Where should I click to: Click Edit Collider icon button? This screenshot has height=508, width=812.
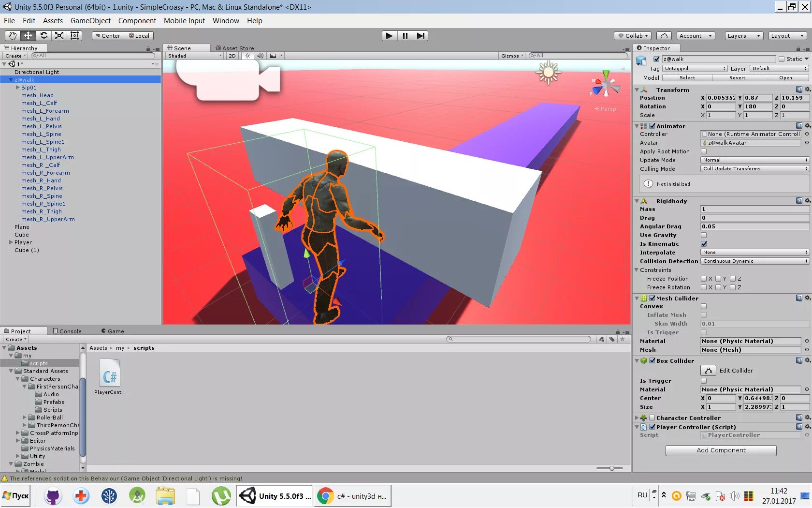(708, 371)
